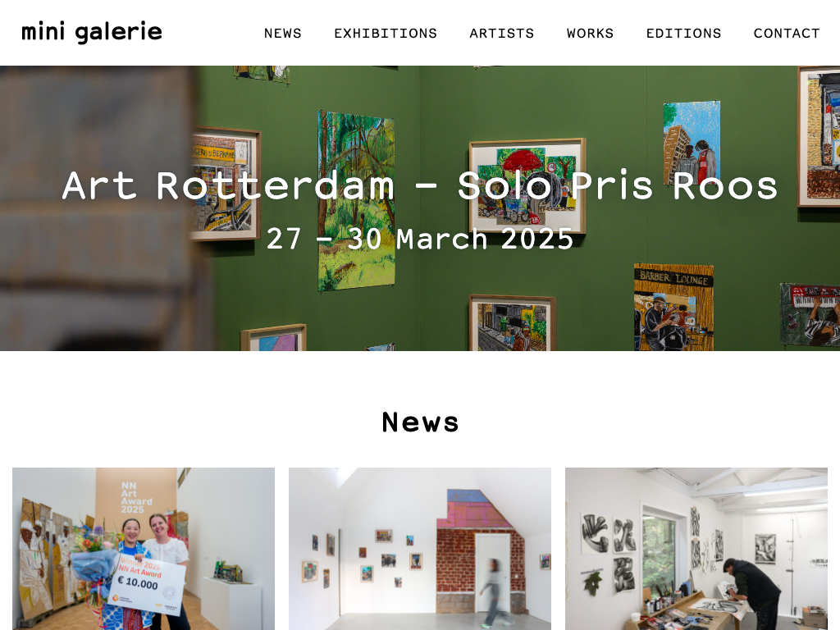This screenshot has width=840, height=630.
Task: Click the €10.000 award cheque in photo
Action: click(x=147, y=586)
